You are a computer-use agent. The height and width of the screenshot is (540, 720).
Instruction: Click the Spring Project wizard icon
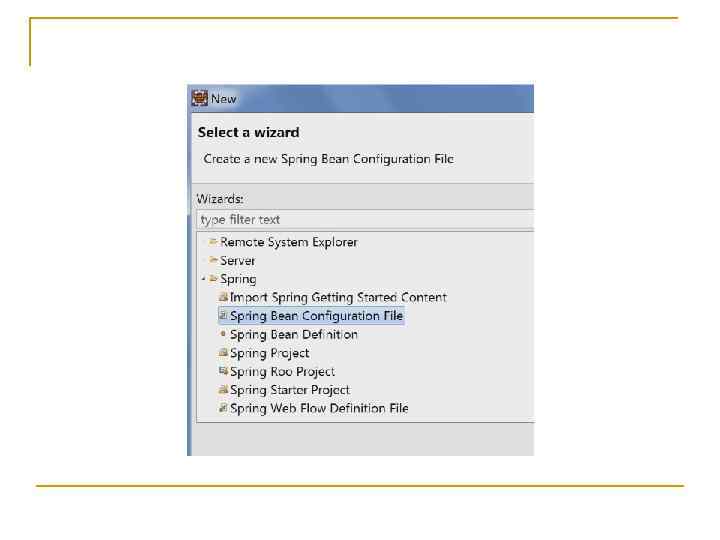pyautogui.click(x=224, y=352)
